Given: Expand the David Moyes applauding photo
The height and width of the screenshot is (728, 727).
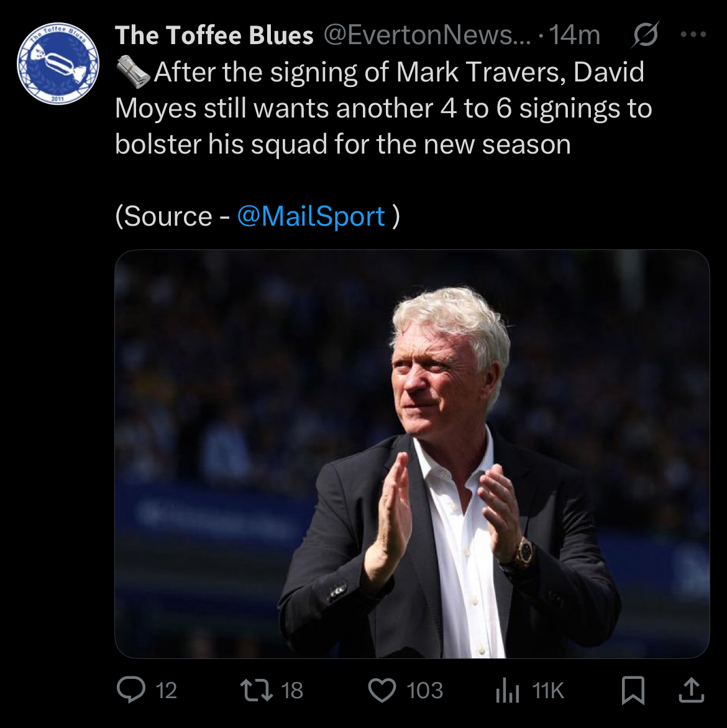Looking at the screenshot, I should [411, 454].
